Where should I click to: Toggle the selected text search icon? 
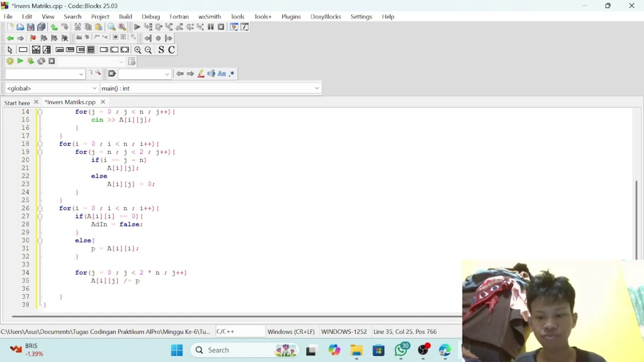[x=211, y=74]
